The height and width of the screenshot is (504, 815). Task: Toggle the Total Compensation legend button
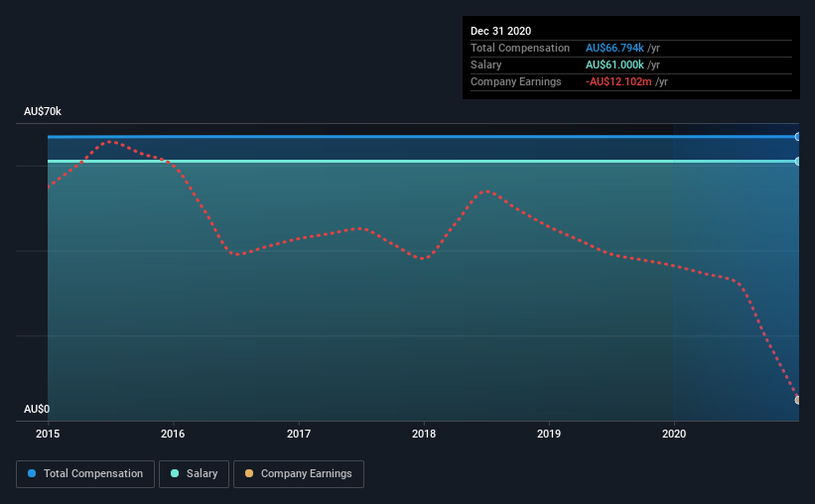tap(85, 474)
